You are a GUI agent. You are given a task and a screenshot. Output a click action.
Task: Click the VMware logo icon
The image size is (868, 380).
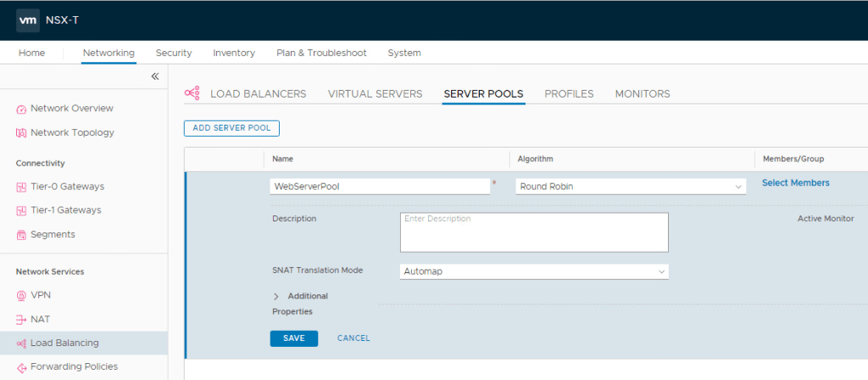pyautogui.click(x=27, y=20)
